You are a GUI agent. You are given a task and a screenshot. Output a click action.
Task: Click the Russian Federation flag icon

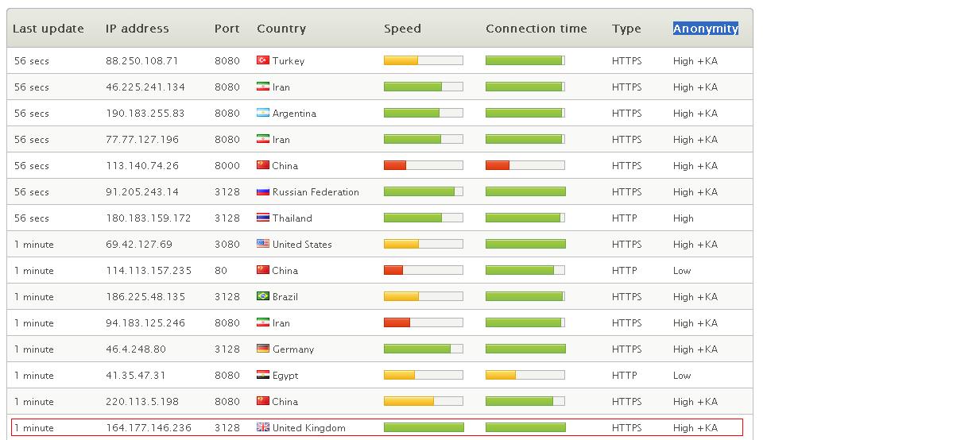coord(263,191)
